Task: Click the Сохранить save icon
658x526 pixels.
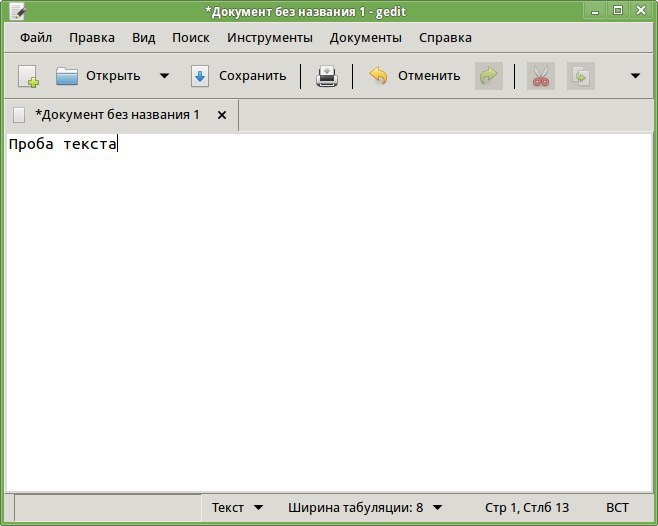Action: tap(200, 76)
